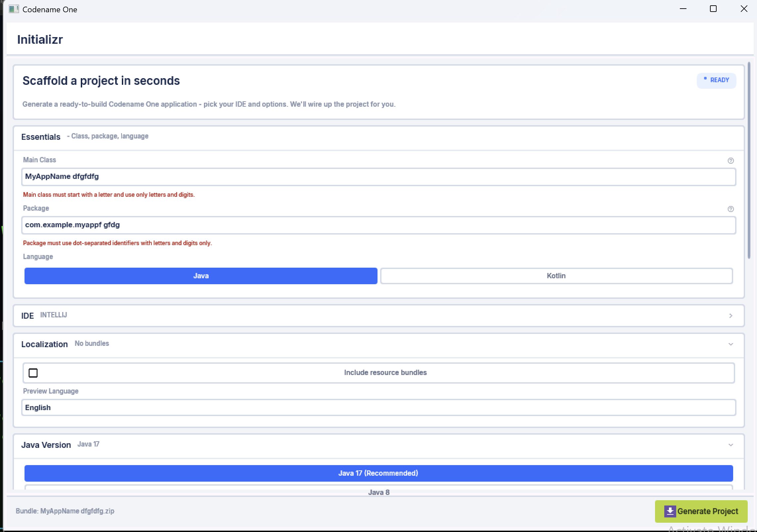757x532 pixels.
Task: Click the Main Class help icon
Action: click(731, 161)
